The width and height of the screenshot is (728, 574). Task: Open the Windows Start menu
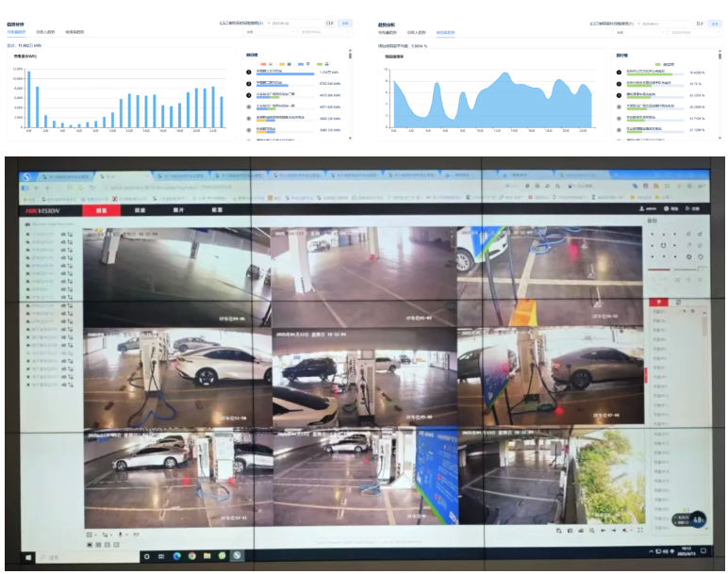[x=28, y=556]
